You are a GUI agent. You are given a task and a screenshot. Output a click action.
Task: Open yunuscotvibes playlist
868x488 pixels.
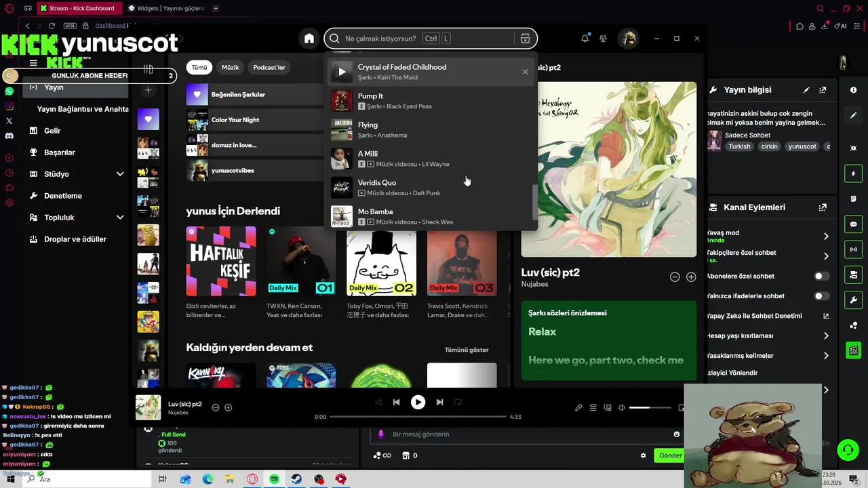(x=255, y=170)
